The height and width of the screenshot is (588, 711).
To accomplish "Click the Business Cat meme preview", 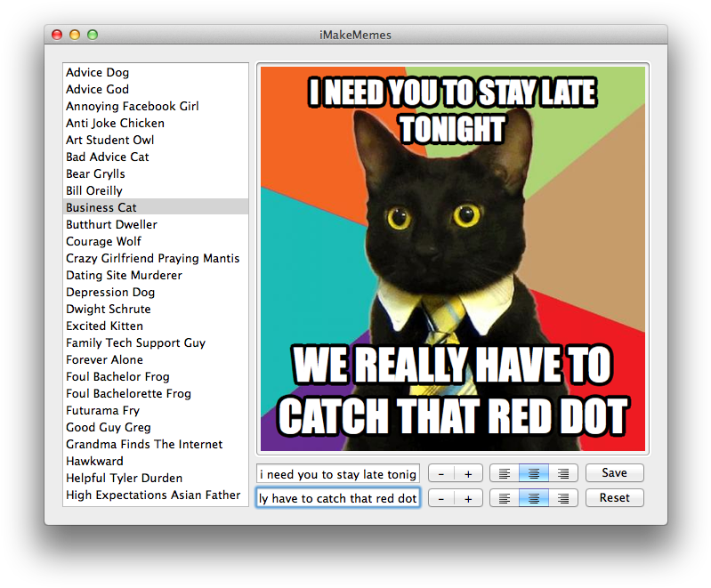I will coord(453,259).
